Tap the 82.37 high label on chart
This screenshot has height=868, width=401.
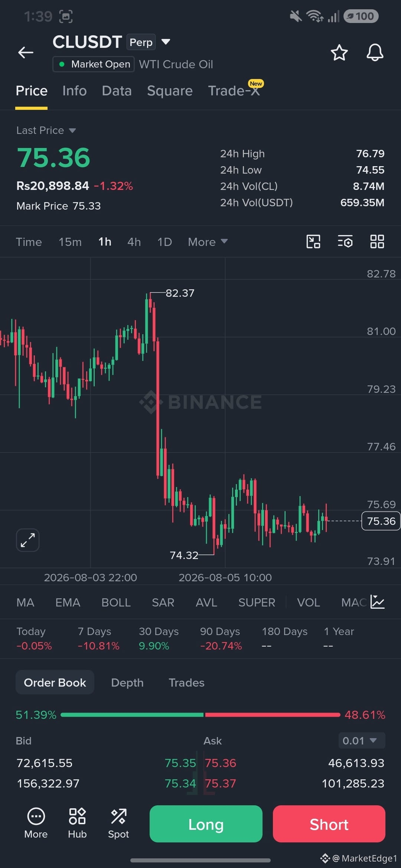(180, 293)
